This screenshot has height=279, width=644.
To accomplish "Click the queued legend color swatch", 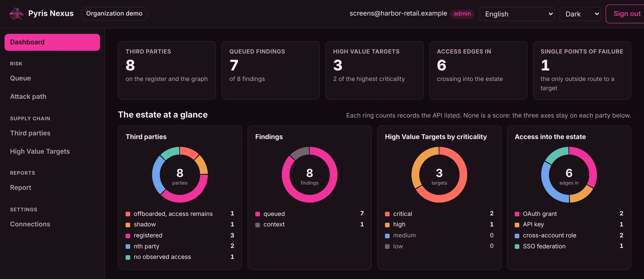I will pyautogui.click(x=258, y=214).
